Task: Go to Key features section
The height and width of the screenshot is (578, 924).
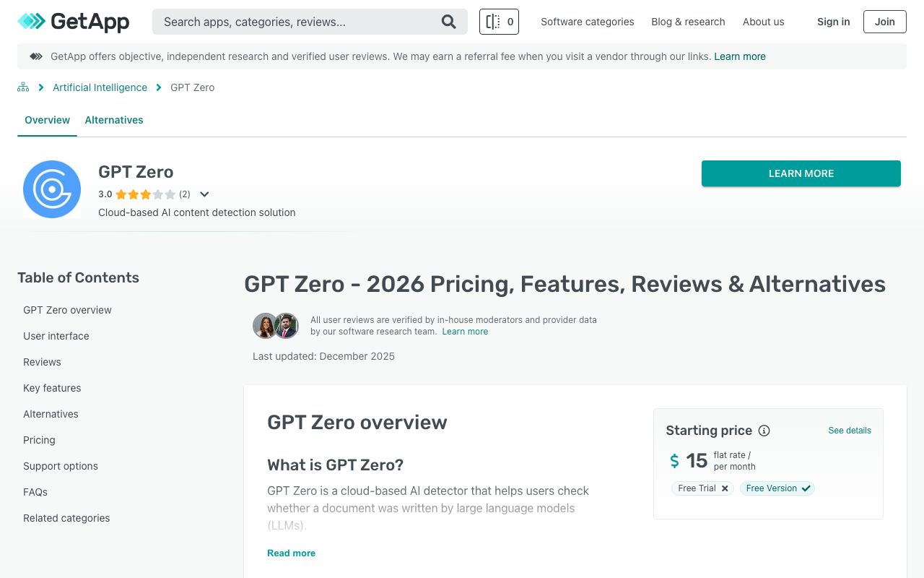Action: coord(52,388)
